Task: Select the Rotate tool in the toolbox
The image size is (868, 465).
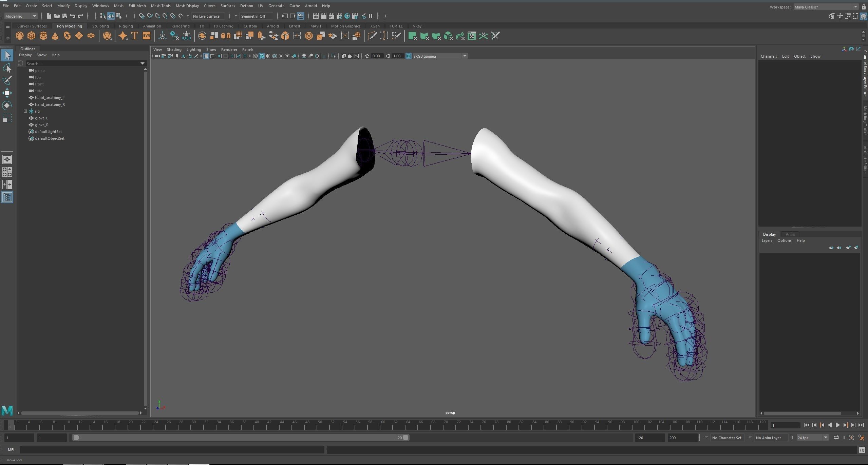Action: 7,105
